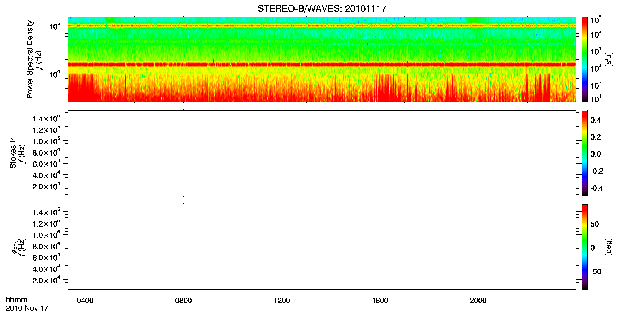
Task: Click the Stokes V colorbar
Action: [584, 153]
